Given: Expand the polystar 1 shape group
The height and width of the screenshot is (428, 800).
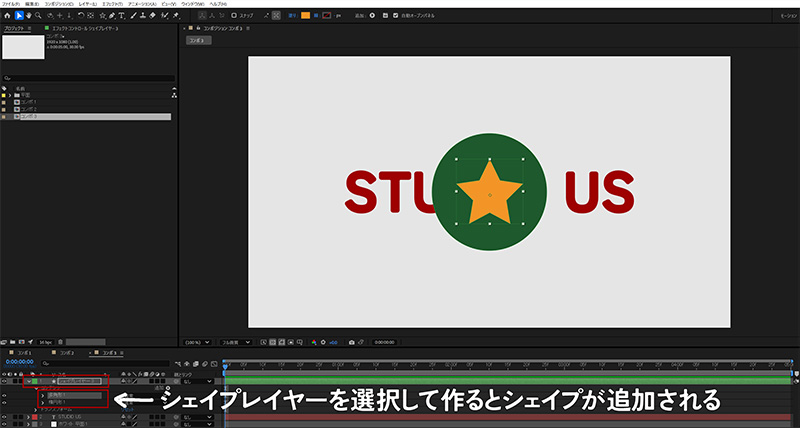Looking at the screenshot, I should pyautogui.click(x=42, y=395).
